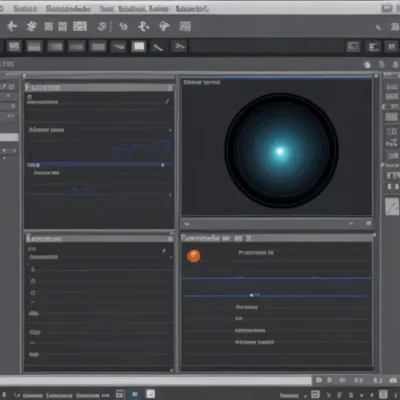Click the spiral icon before the toolbar separator
Image resolution: width=400 pixels, height=400 pixels.
[102, 26]
